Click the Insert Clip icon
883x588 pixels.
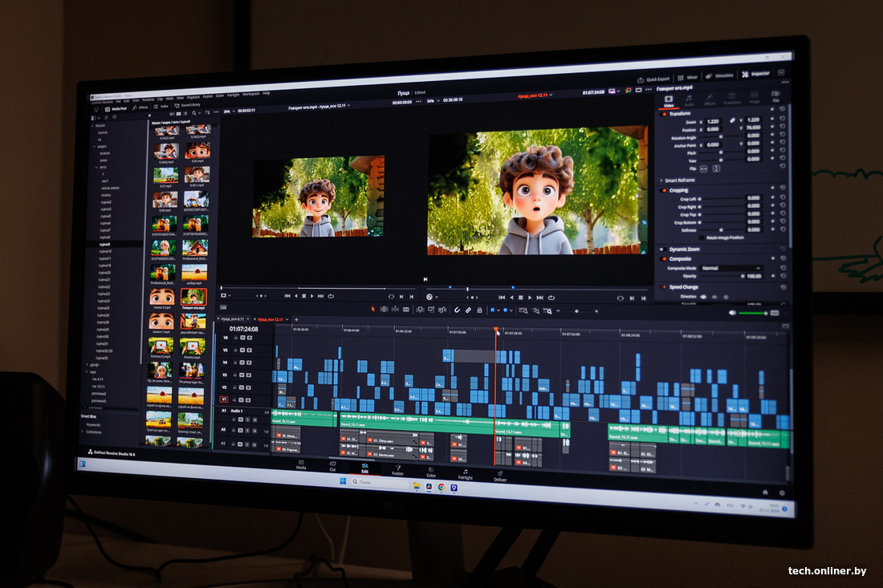point(420,310)
